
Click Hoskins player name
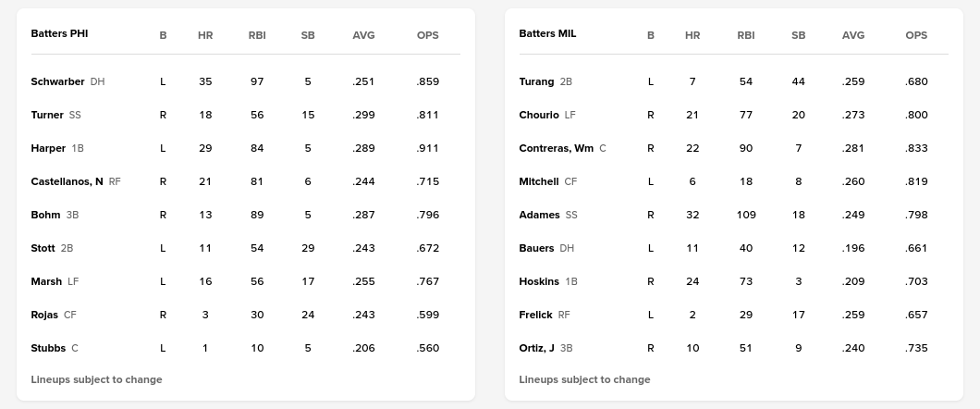click(539, 281)
